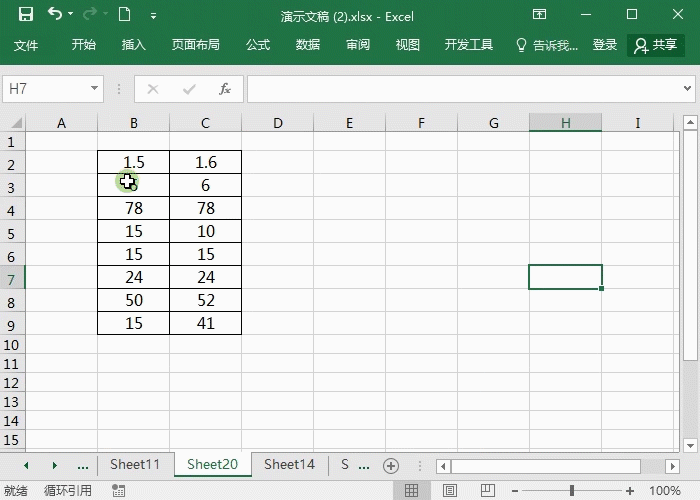The image size is (700, 500).
Task: Click the zoom in plus button
Action: click(x=629, y=491)
